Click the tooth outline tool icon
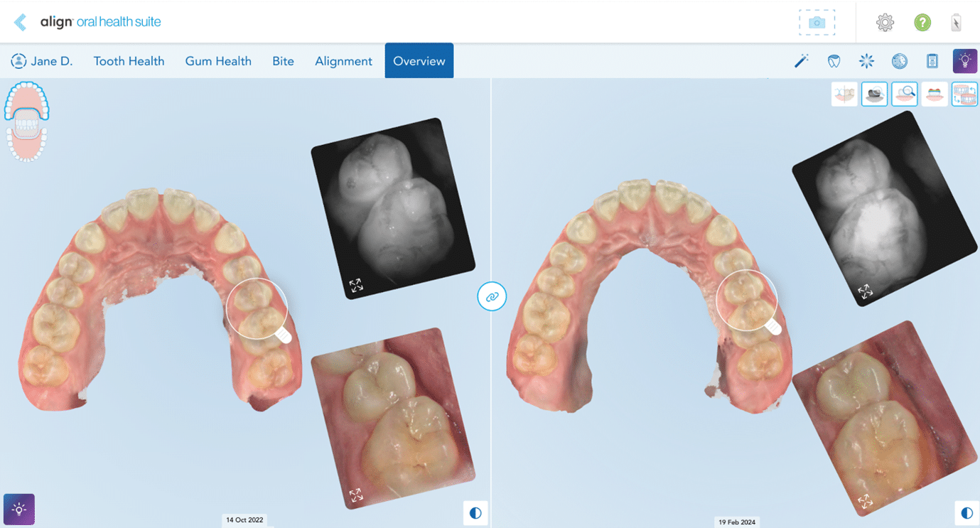Screen dimensions: 980x528 coord(834,61)
